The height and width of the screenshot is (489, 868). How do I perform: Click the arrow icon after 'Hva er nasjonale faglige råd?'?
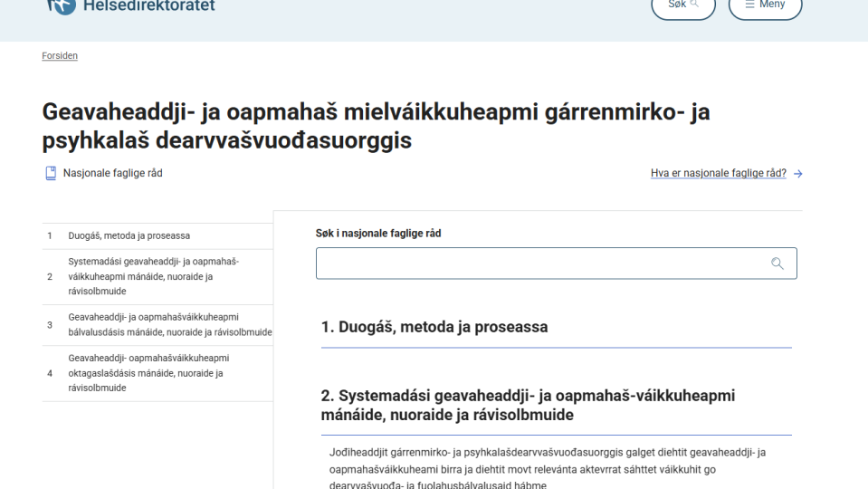tap(797, 174)
